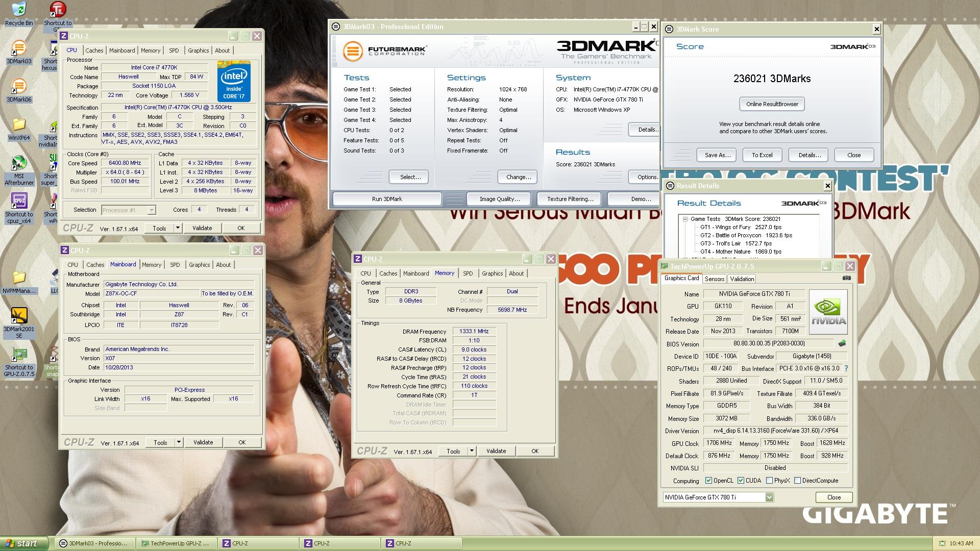Open the 3DMark06 desktop shortcut

(18, 91)
